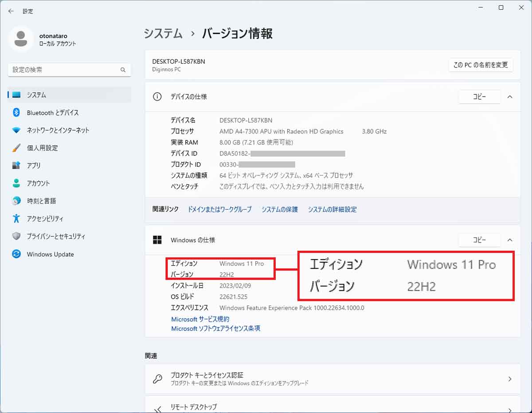Image resolution: width=532 pixels, height=413 pixels.
Task: Open the Windows Update page
Action: 69,254
